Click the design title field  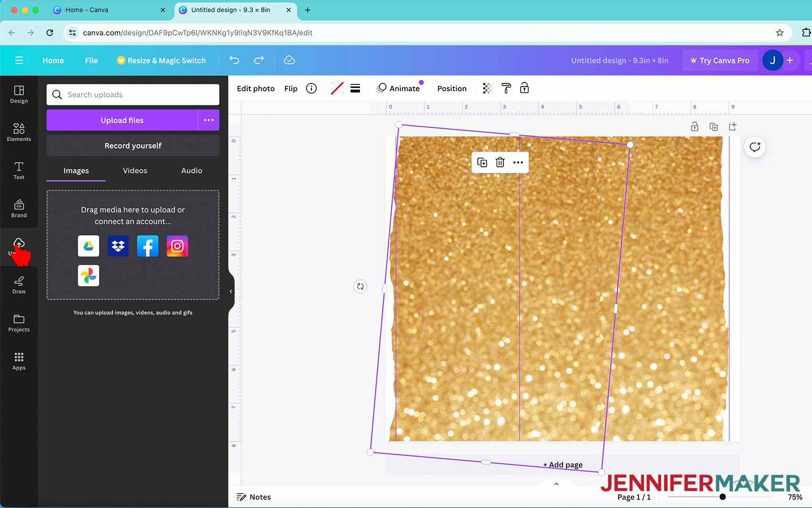(620, 60)
